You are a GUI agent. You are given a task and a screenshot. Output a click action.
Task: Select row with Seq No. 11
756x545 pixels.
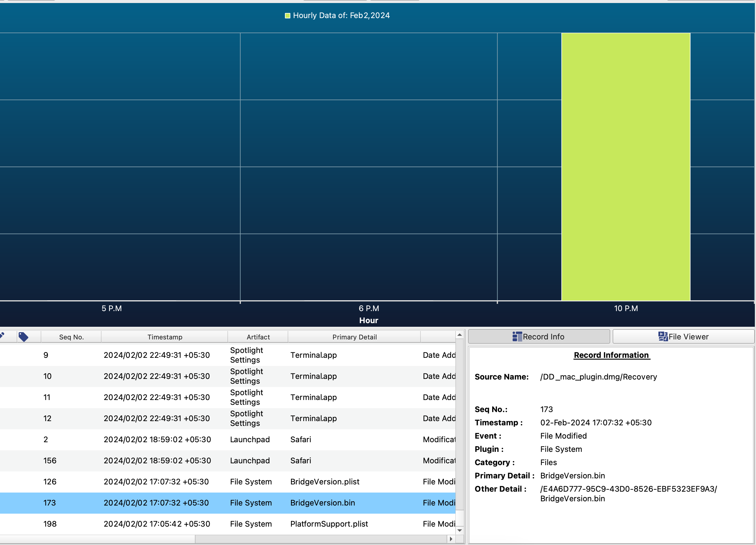pos(228,397)
